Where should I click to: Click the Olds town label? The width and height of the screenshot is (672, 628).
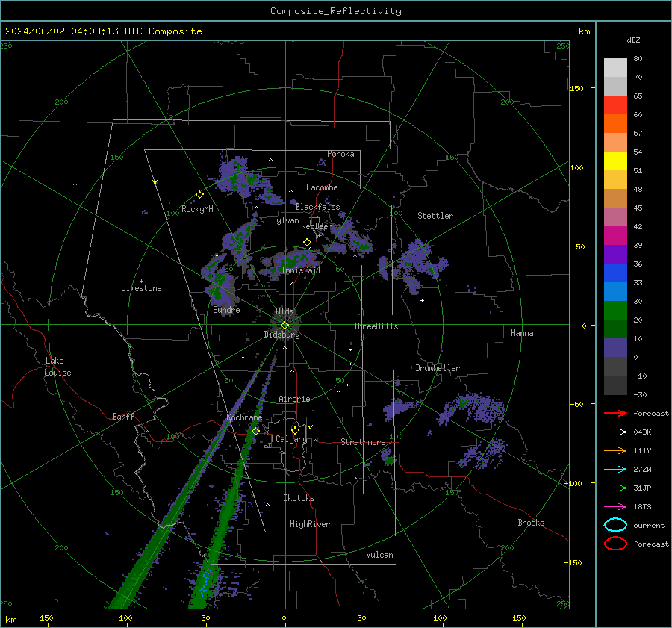[x=284, y=311]
